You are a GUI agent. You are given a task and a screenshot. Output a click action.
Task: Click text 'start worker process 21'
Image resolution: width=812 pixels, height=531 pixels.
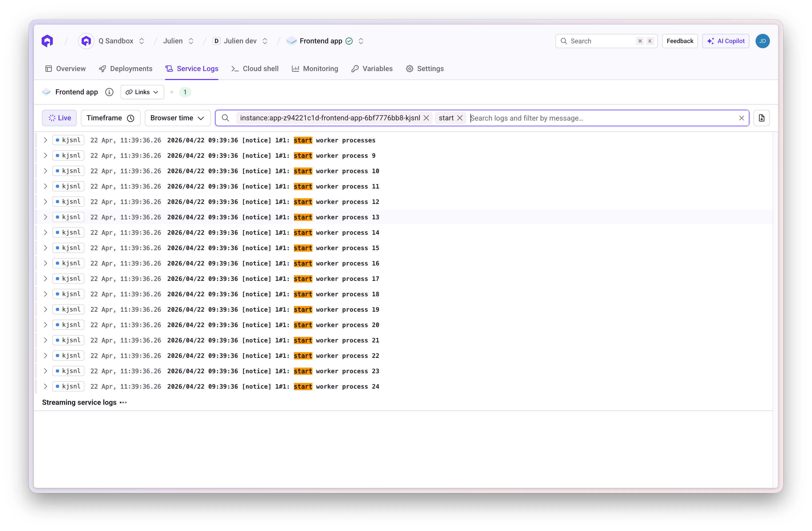point(336,340)
